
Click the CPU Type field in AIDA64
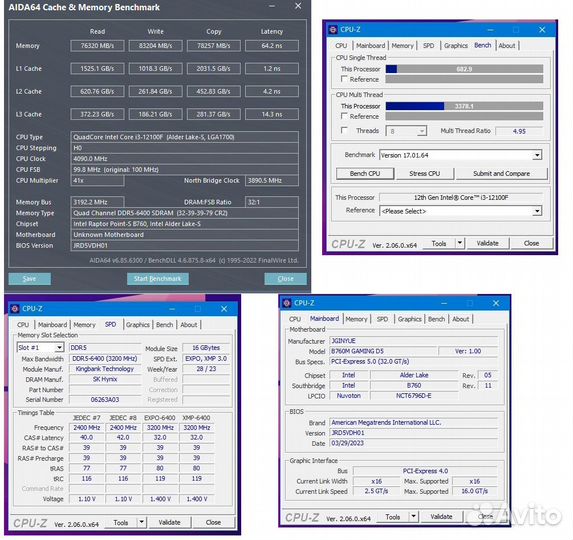[x=185, y=137]
